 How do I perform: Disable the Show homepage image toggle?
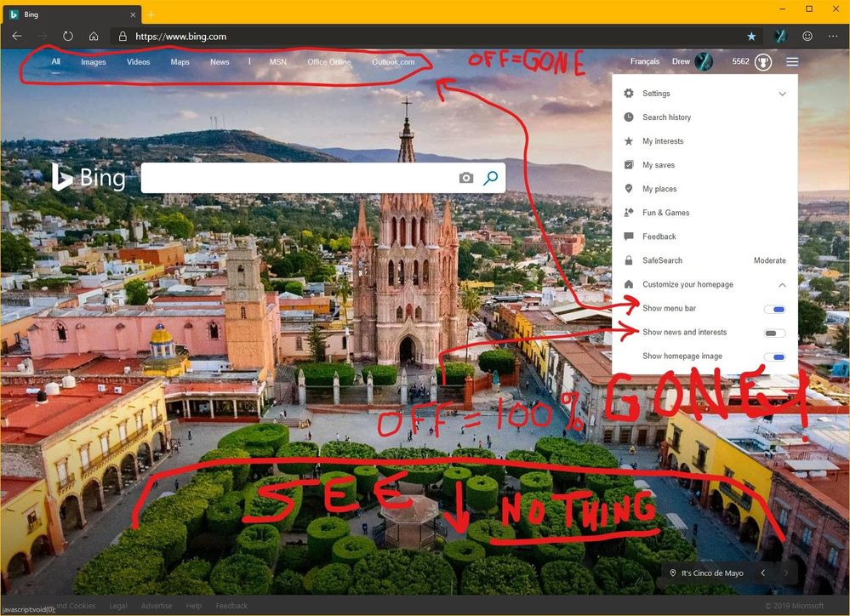click(774, 357)
